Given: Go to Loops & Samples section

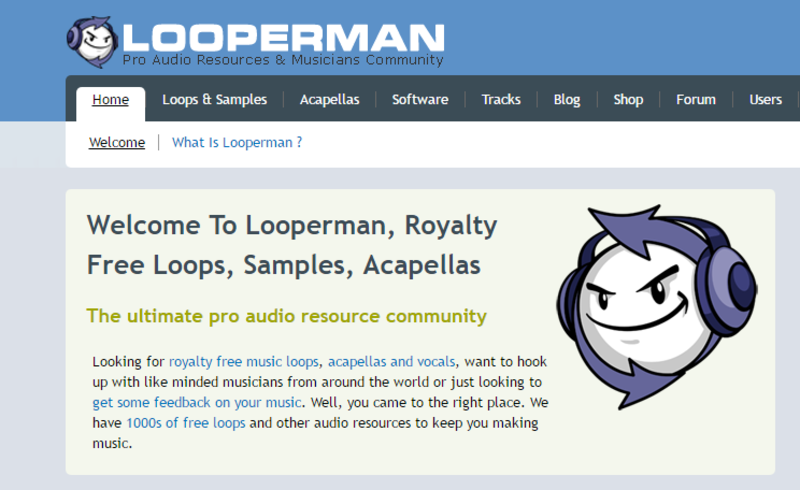Looking at the screenshot, I should [x=214, y=100].
